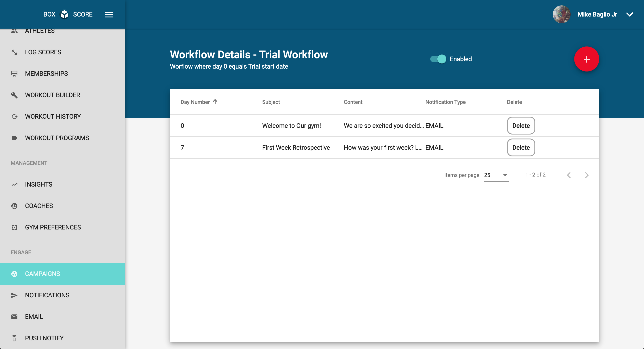The image size is (644, 349).
Task: Click the Log Scores sidebar icon
Action: click(x=15, y=52)
